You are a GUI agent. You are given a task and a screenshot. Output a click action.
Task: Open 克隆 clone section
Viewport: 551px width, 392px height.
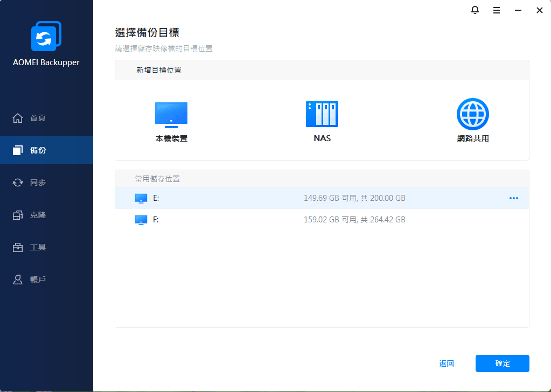(x=46, y=215)
